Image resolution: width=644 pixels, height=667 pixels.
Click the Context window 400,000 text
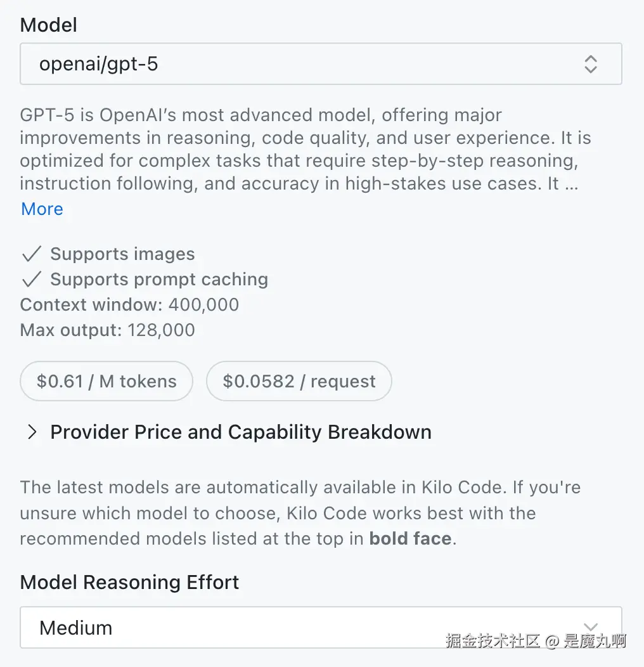(129, 304)
